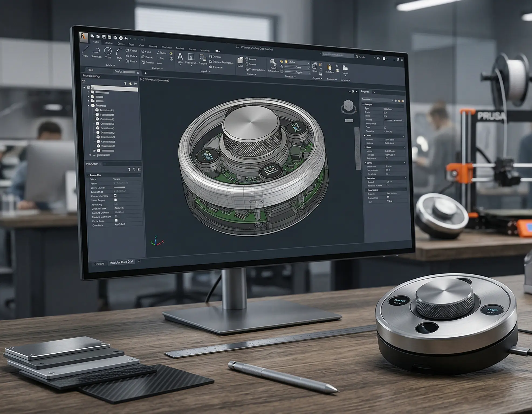Expand the last cube item showing a plus sign
The width and height of the screenshot is (532, 414).
coord(94,150)
